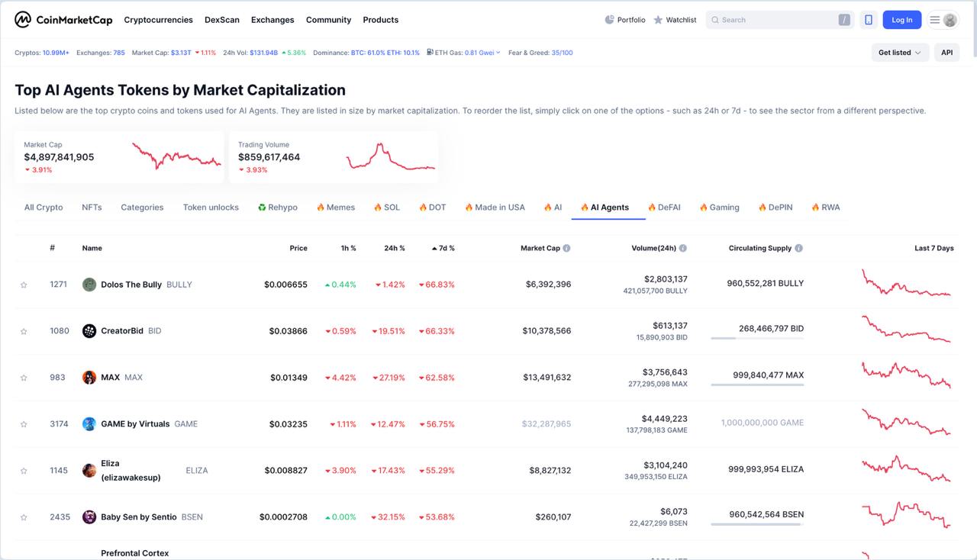Switch to the Categories tab
977x560 pixels.
pyautogui.click(x=142, y=208)
